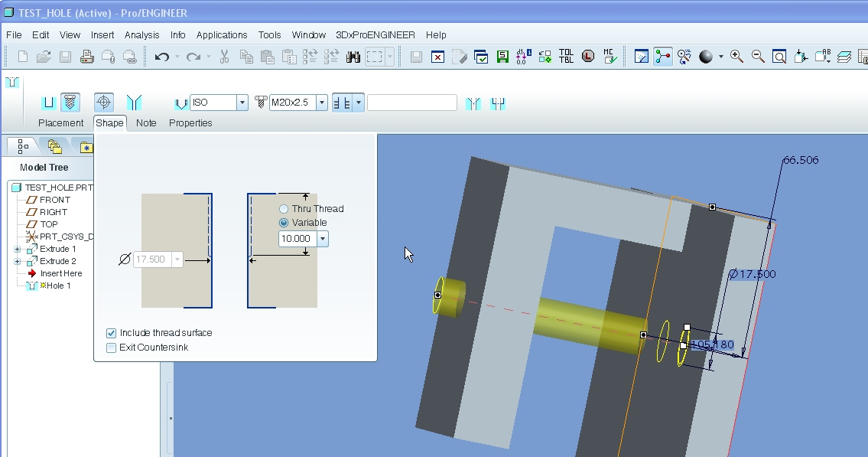868x457 pixels.
Task: Click the Cut scissors icon
Action: click(224, 57)
